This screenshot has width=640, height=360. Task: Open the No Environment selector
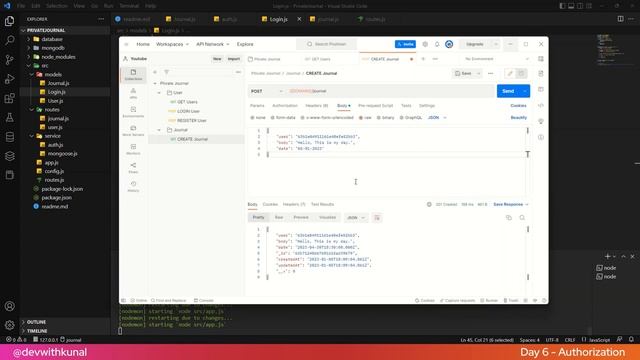[x=496, y=59]
